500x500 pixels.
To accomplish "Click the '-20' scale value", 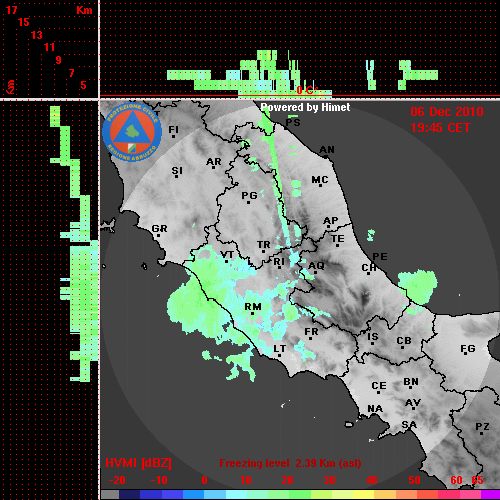I will pyautogui.click(x=117, y=480).
